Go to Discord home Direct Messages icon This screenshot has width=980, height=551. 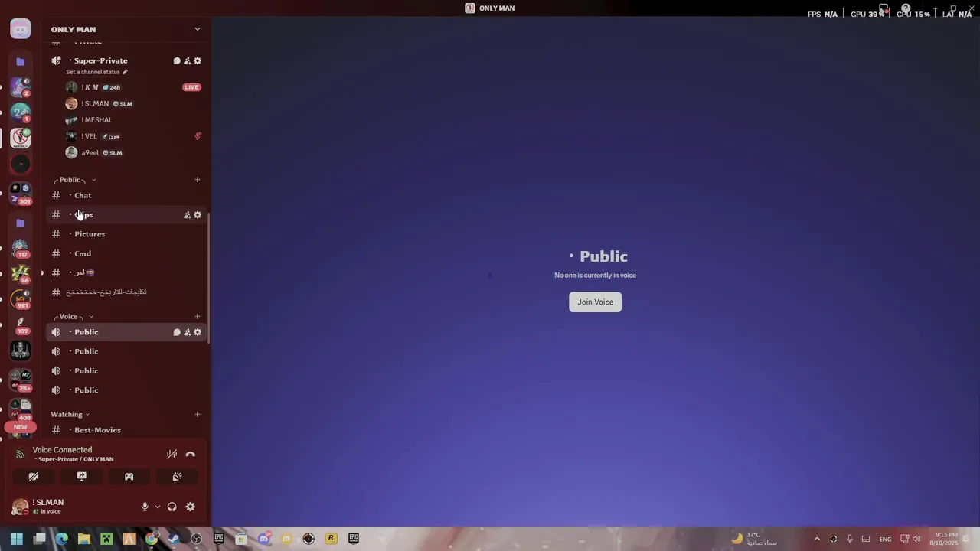[21, 29]
